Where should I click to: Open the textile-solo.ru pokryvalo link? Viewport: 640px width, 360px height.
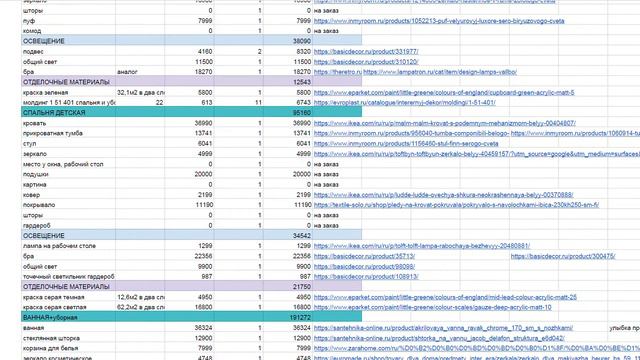click(456, 205)
